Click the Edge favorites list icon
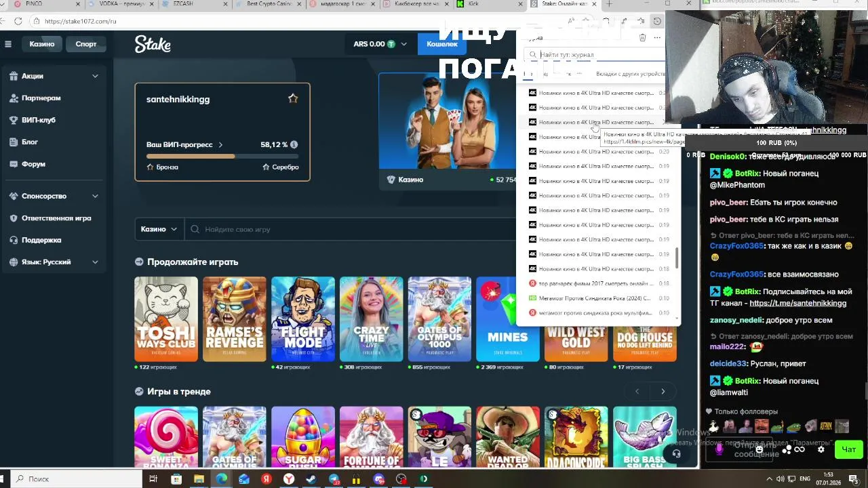 (641, 21)
